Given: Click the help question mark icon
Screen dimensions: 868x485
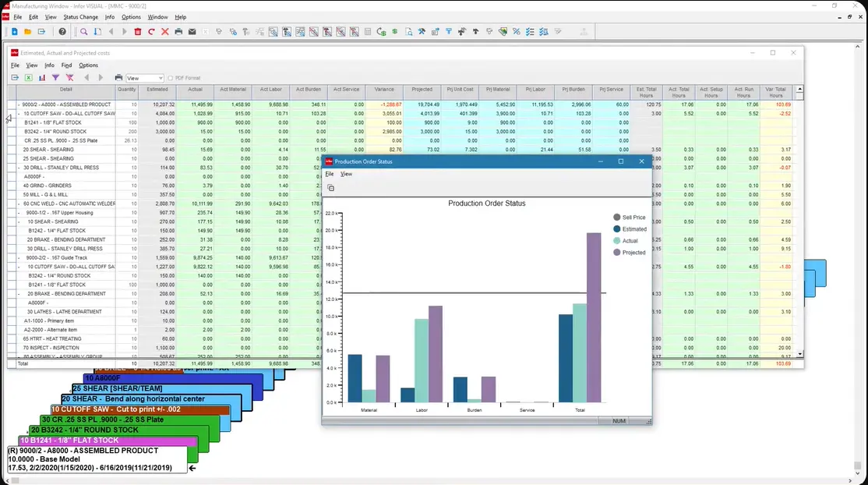Looking at the screenshot, I should [62, 32].
